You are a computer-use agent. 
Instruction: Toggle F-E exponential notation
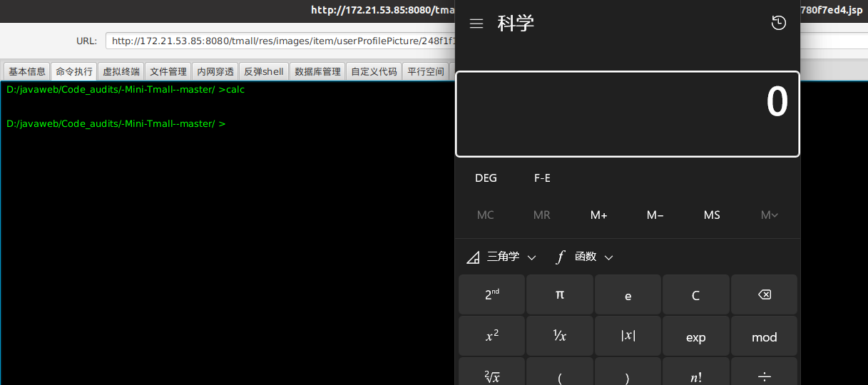click(x=542, y=178)
